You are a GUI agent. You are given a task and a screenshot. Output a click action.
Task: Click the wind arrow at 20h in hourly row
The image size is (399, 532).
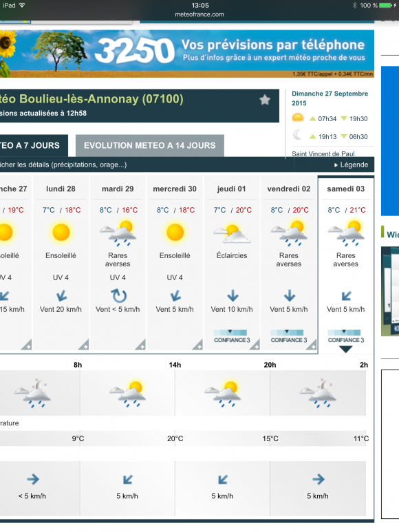point(223,480)
